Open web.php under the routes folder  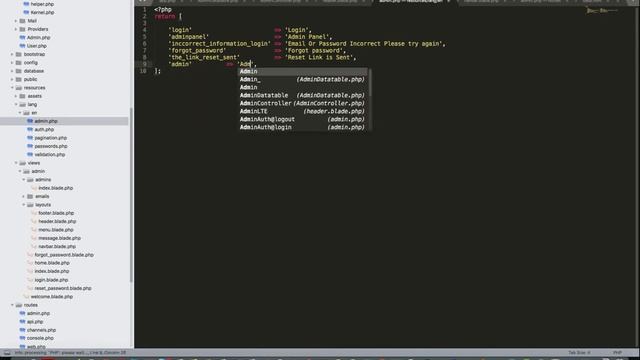tap(36, 347)
